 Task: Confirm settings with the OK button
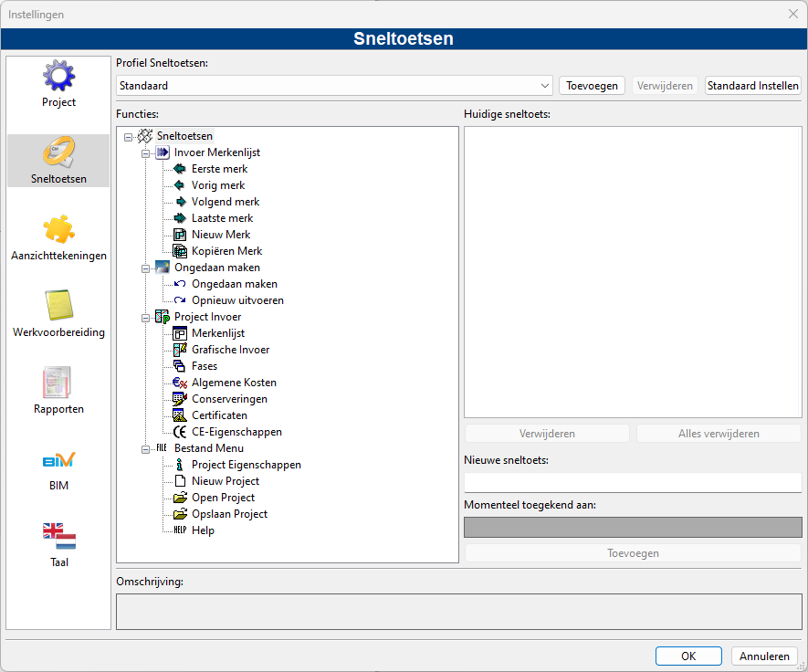click(x=687, y=656)
